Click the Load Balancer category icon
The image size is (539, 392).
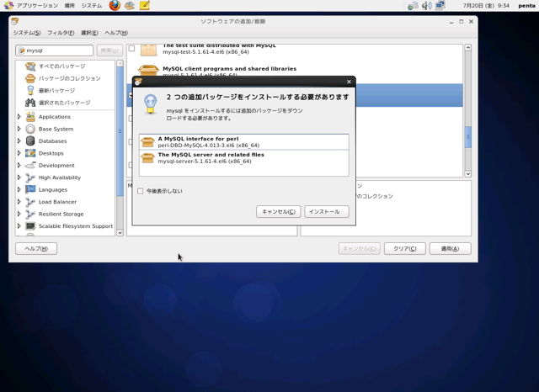click(30, 202)
